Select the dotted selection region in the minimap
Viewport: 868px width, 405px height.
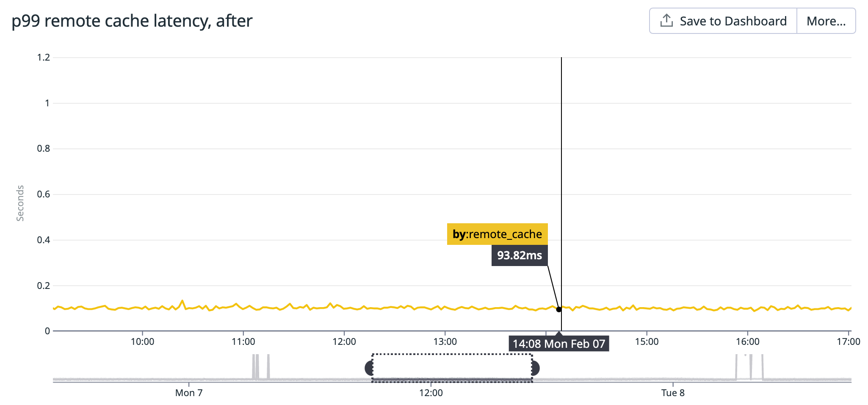pyautogui.click(x=452, y=368)
